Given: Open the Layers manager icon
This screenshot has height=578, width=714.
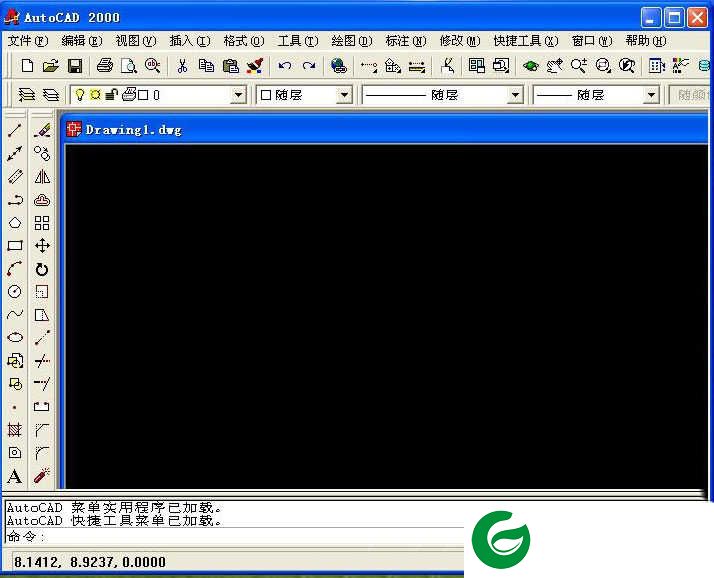Looking at the screenshot, I should click(51, 95).
